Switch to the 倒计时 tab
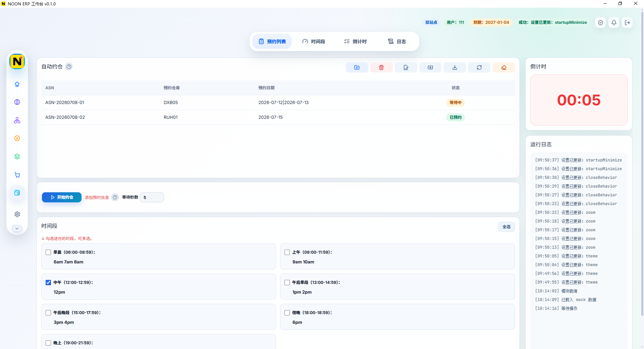The width and height of the screenshot is (644, 349). pos(355,41)
